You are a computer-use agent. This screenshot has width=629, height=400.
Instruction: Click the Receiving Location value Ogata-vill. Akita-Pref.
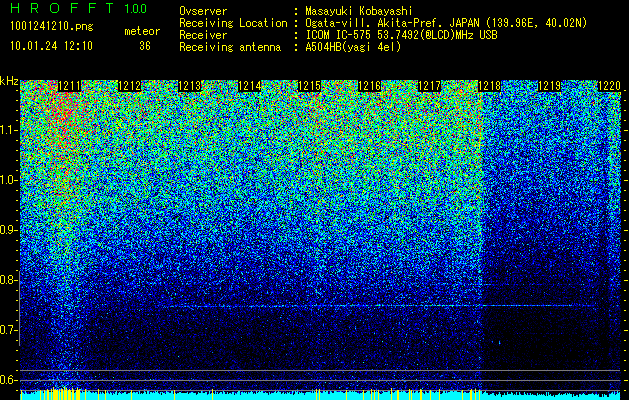click(x=446, y=23)
